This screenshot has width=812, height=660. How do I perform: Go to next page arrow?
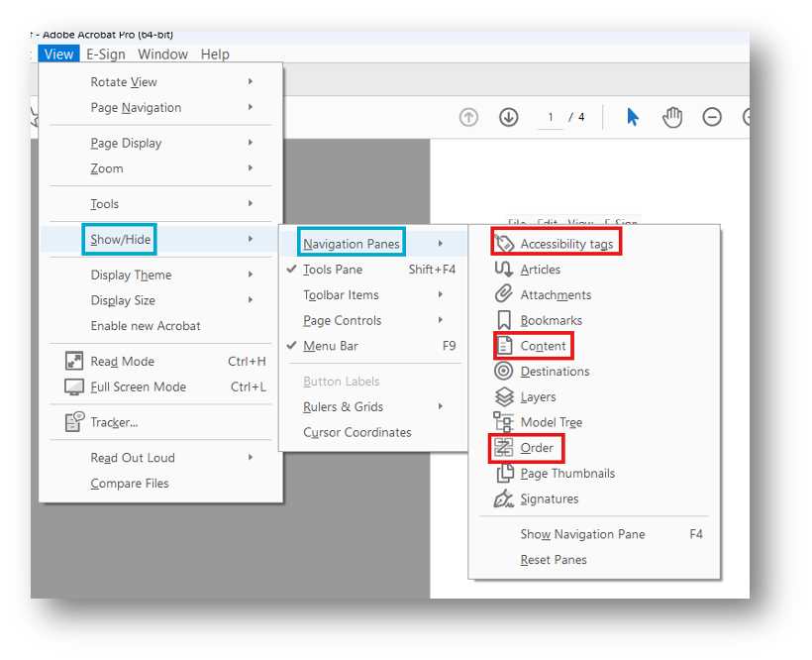[x=509, y=117]
